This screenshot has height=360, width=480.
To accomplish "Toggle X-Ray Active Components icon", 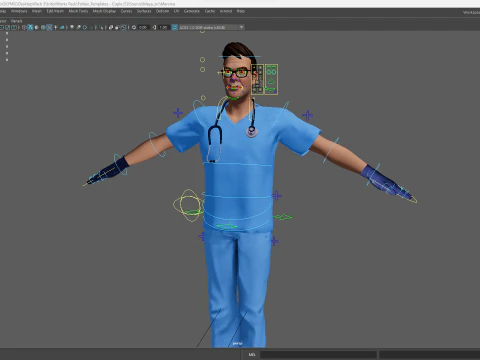I will [x=117, y=27].
